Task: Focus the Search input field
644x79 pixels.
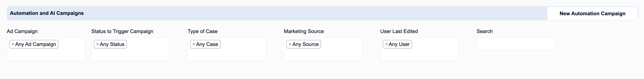Action: coord(516,44)
